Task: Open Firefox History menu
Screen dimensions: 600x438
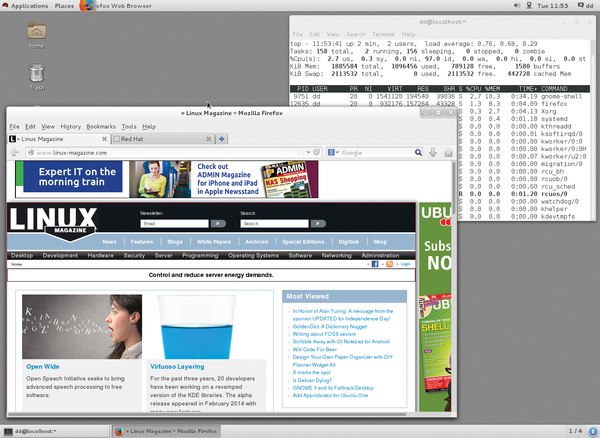Action: pos(70,126)
